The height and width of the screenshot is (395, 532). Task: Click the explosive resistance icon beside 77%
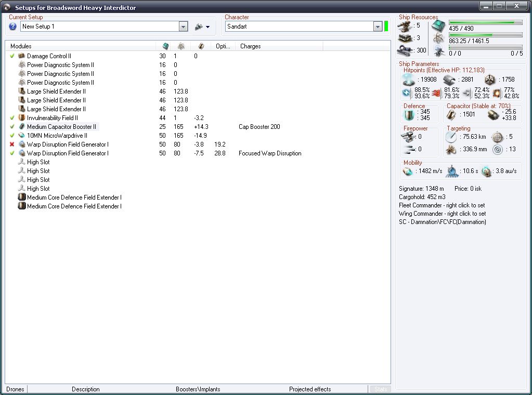tap(497, 93)
